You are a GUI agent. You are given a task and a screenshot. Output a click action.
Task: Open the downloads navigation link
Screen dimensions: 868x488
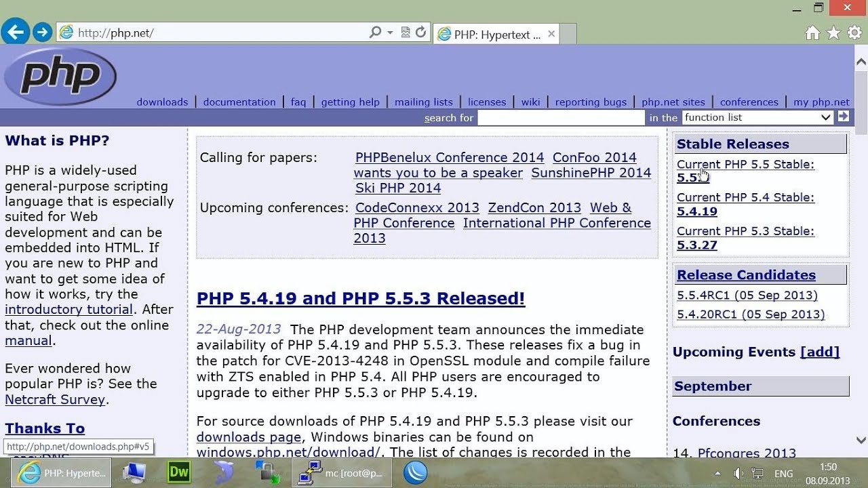[x=162, y=102]
